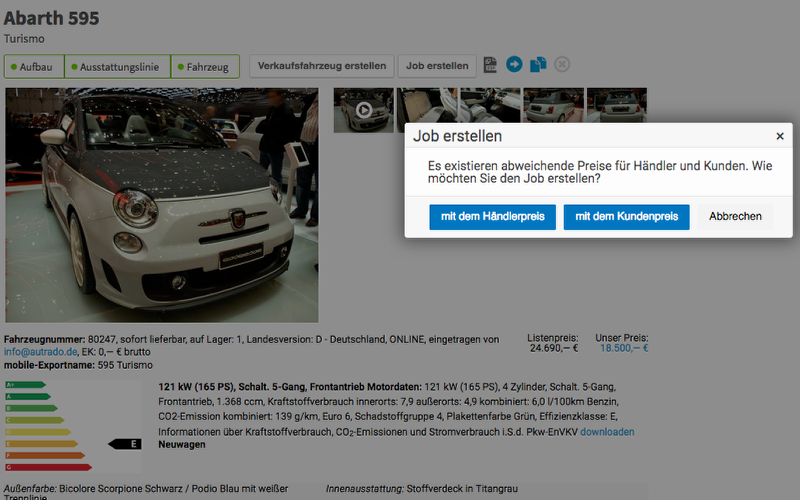Click the Job erstellen toolbar button

[437, 66]
